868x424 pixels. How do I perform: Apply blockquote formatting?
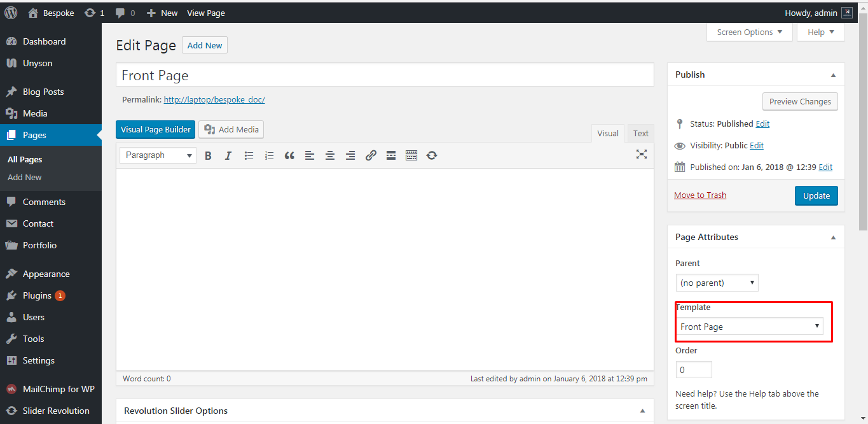click(289, 155)
